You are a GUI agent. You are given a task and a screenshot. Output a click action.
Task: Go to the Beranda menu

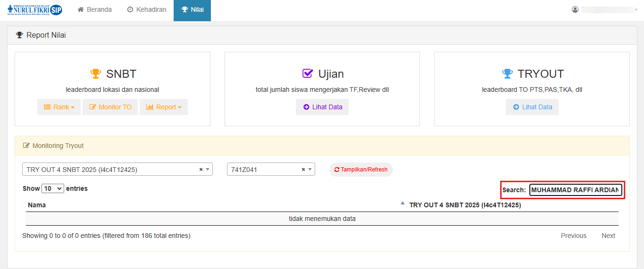(x=94, y=9)
